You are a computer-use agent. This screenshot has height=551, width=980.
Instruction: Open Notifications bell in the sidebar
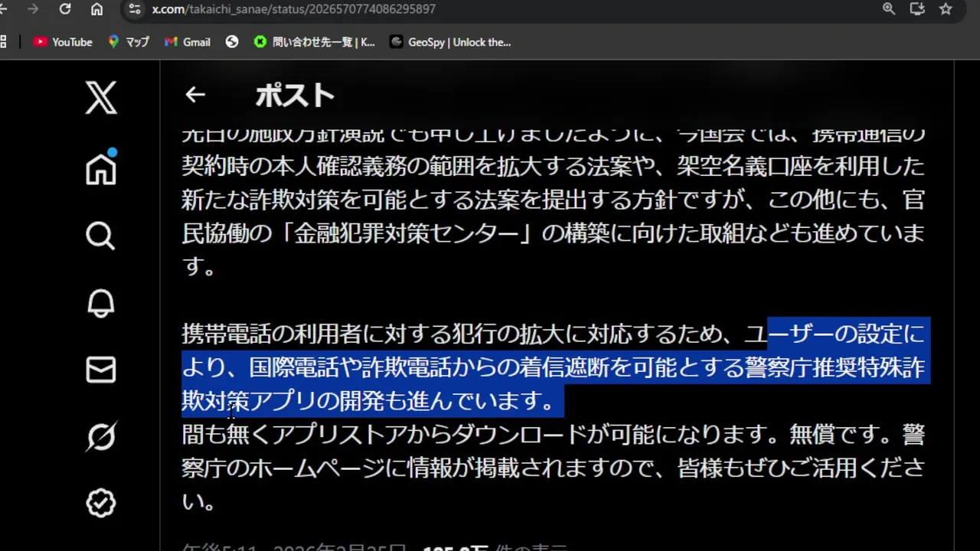101,303
